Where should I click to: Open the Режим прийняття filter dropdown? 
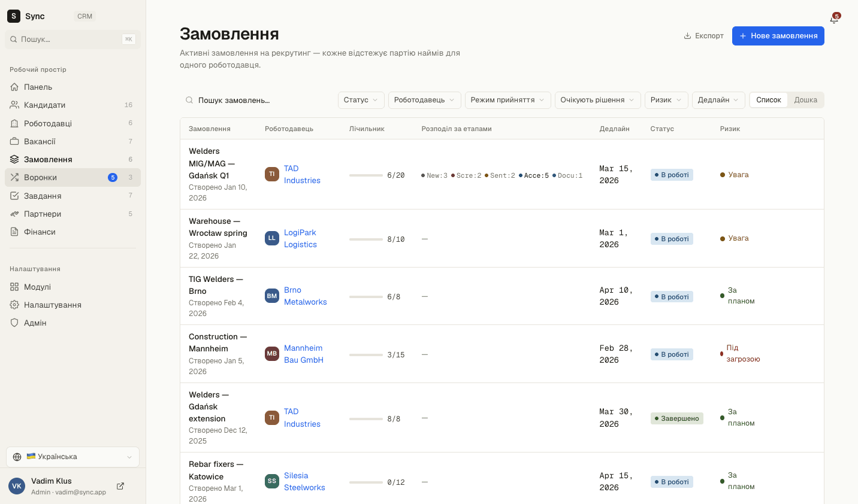coord(508,100)
